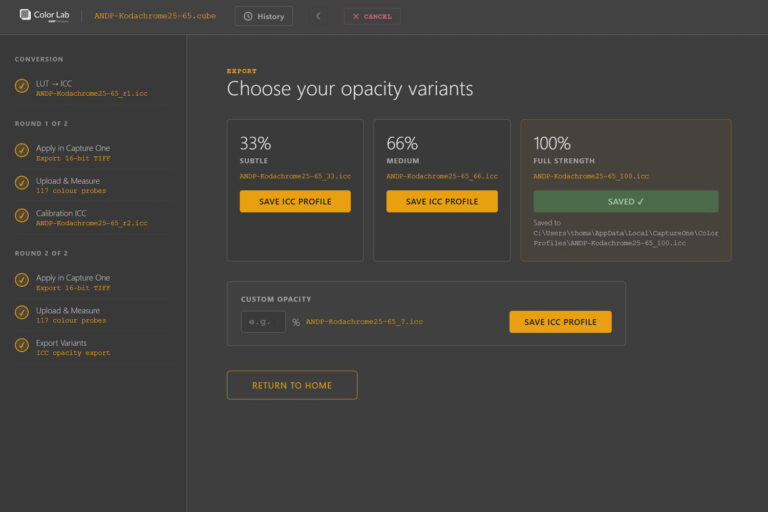Click the ANDP-Kodachrome25-65_33.icc file name
This screenshot has width=768, height=512.
[x=295, y=176]
